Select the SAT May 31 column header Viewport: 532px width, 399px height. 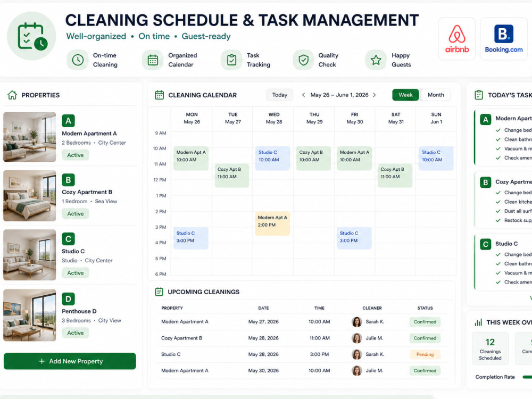[396, 118]
